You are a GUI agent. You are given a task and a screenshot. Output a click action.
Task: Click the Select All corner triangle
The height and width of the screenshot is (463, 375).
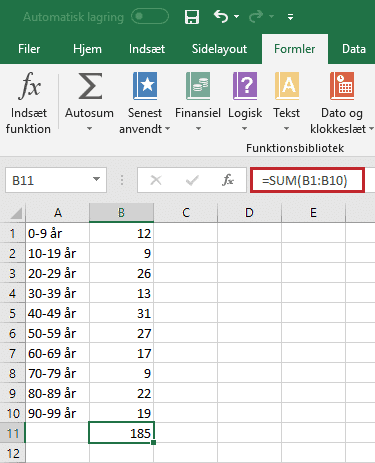pyautogui.click(x=16, y=213)
